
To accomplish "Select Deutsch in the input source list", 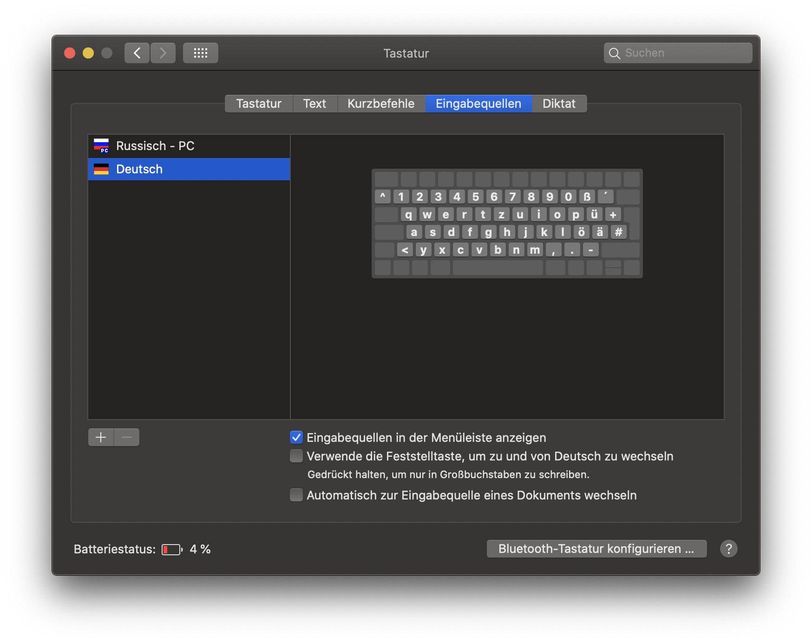I will (189, 169).
